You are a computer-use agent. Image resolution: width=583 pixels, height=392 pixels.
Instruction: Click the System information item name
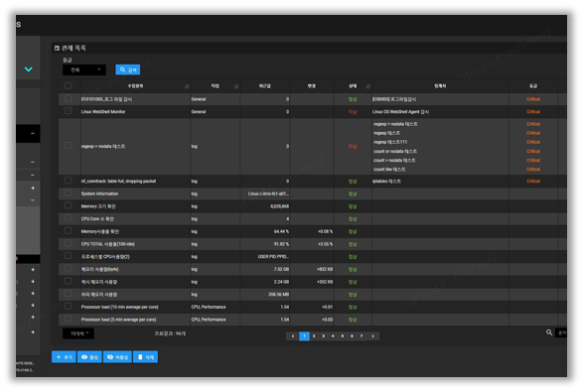coord(99,194)
